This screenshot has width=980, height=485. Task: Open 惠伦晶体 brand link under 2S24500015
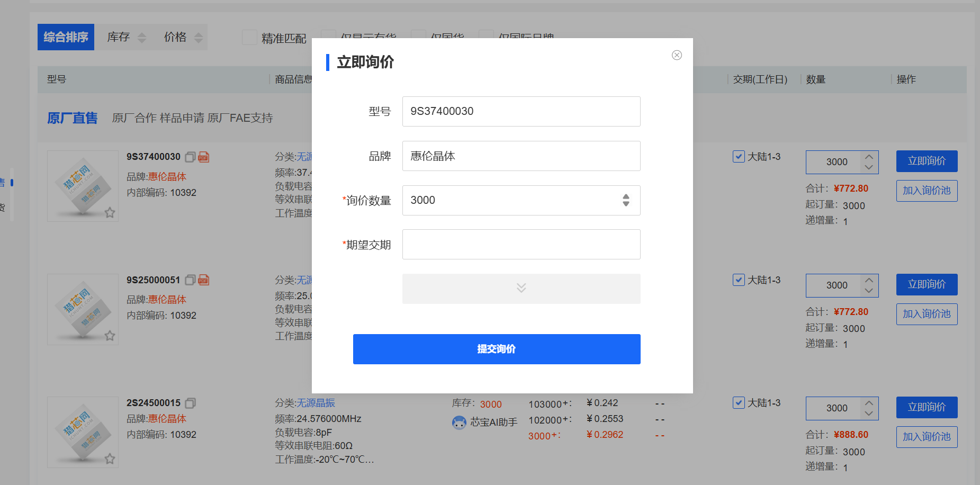(x=167, y=419)
